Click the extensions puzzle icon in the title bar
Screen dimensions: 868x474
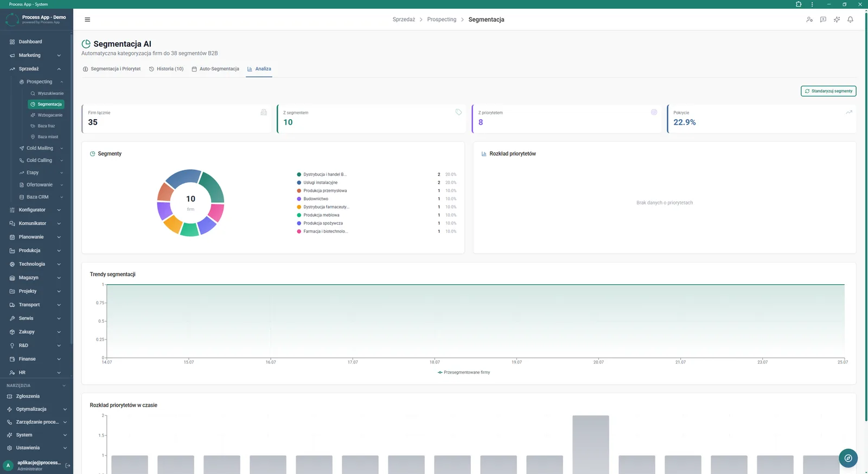tap(799, 4)
